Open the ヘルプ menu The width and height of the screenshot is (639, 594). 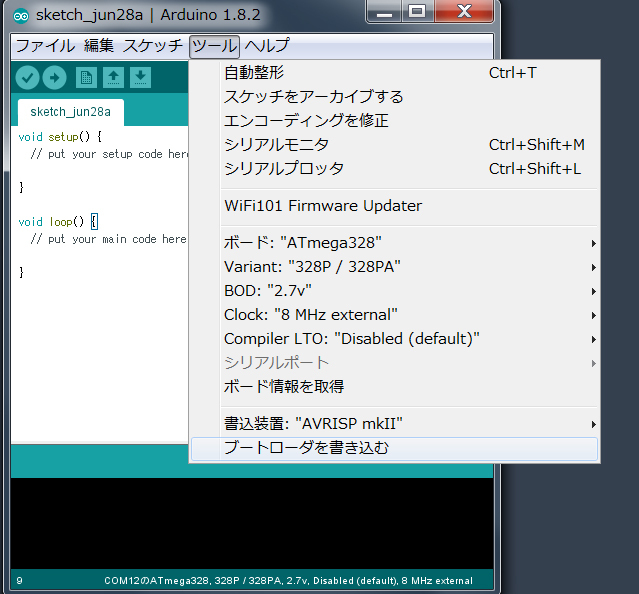tap(267, 46)
